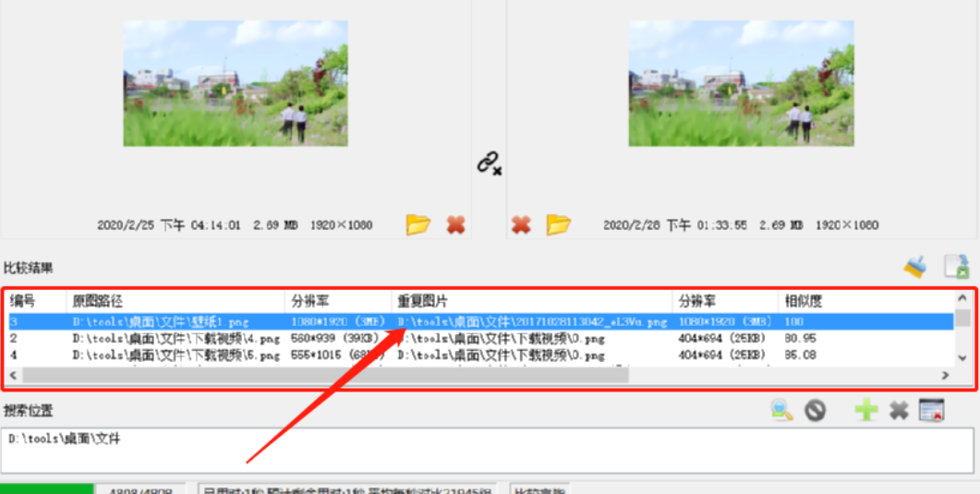Stop the search with the prohibit icon
Viewport: 980px width, 494px height.
click(x=815, y=410)
